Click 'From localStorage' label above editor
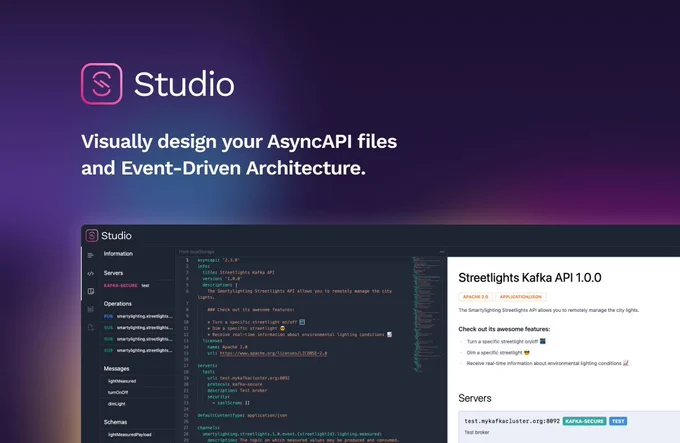Screen dimensions: 680x443 pos(196,251)
